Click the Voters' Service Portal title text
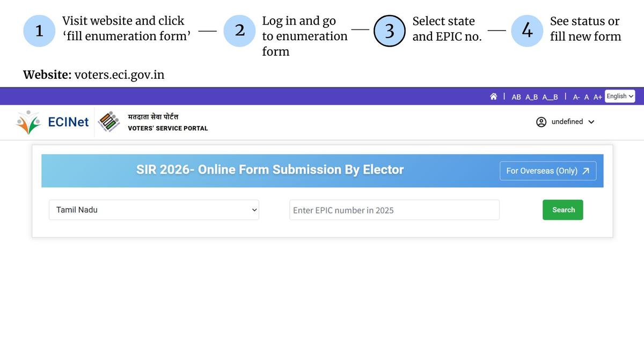This screenshot has height=362, width=644. click(167, 128)
